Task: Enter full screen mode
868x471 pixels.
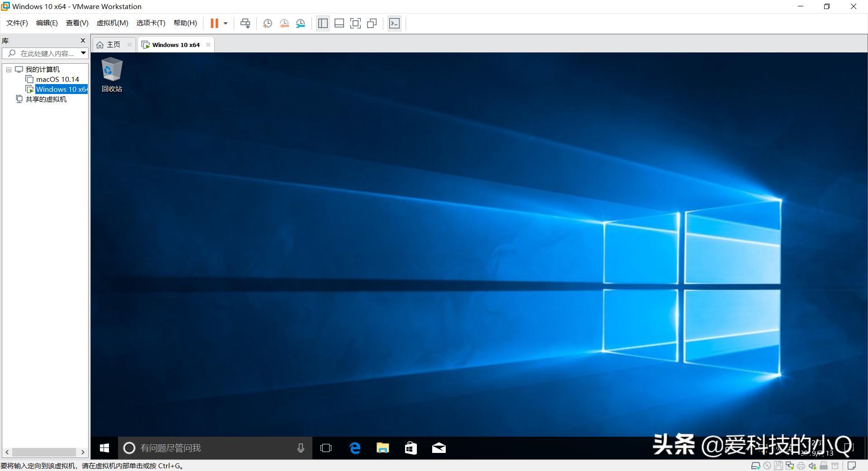Action: pos(356,23)
